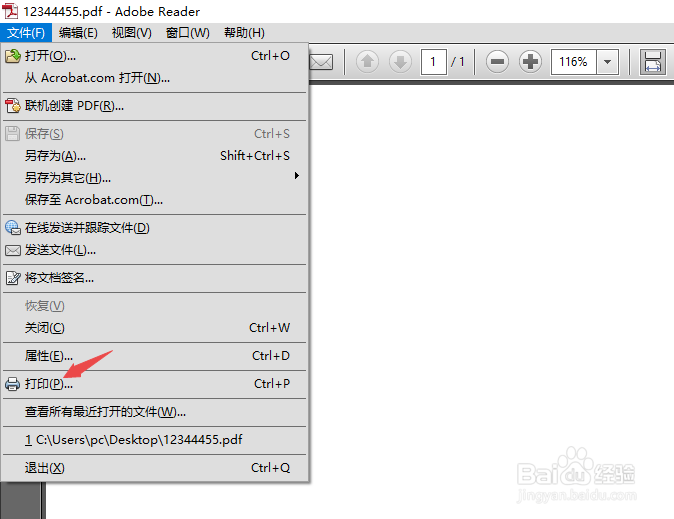Zoom in with the plus button
The image size is (674, 519).
530,61
